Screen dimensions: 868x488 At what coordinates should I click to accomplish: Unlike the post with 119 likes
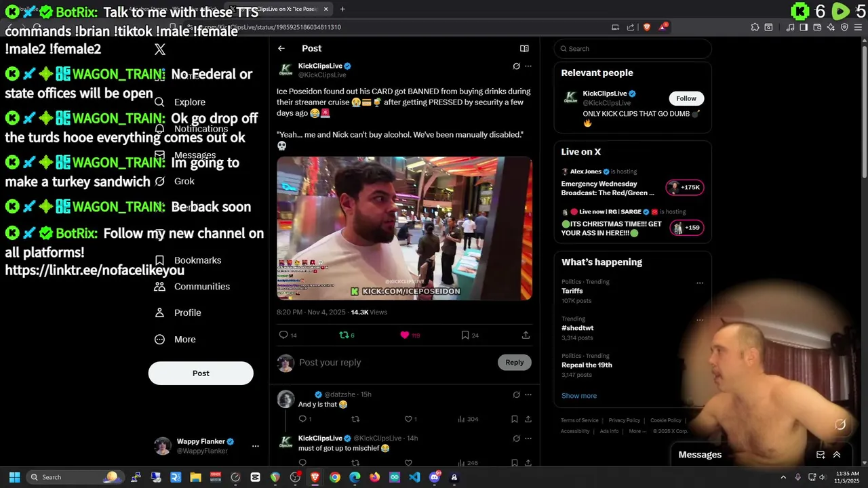tap(410, 335)
